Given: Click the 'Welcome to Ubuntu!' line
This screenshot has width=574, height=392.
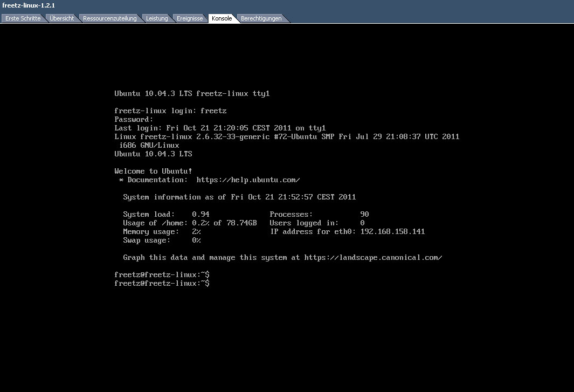Looking at the screenshot, I should (153, 171).
